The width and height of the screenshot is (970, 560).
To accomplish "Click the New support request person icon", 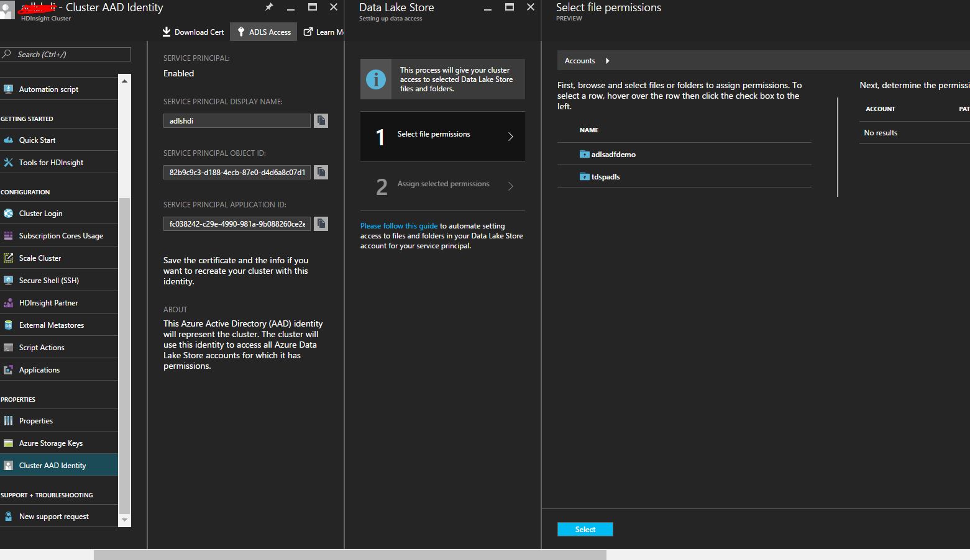I will (8, 516).
